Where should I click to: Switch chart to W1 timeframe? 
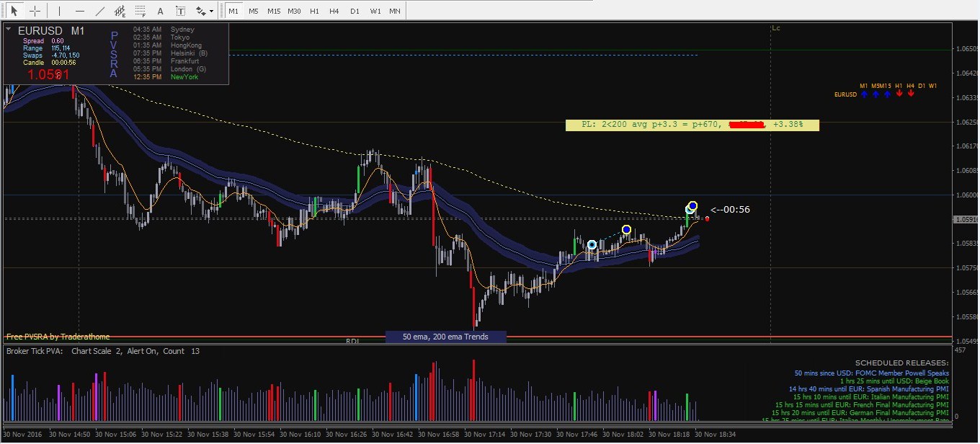coord(375,11)
